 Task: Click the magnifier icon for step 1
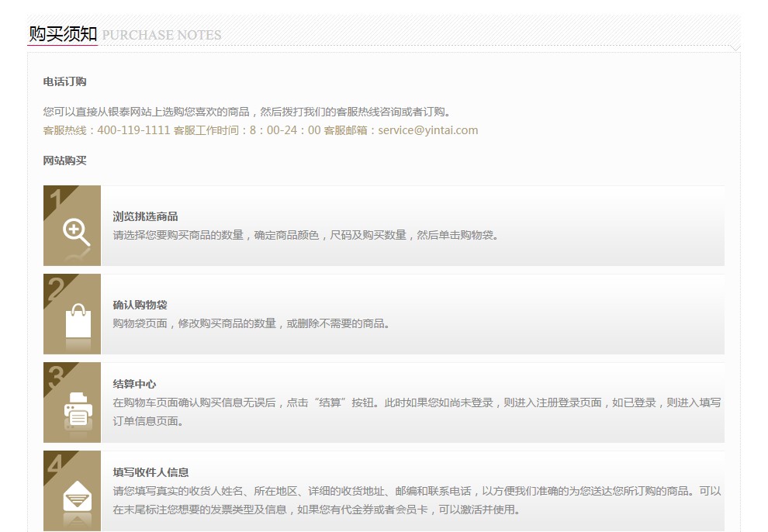coord(76,233)
